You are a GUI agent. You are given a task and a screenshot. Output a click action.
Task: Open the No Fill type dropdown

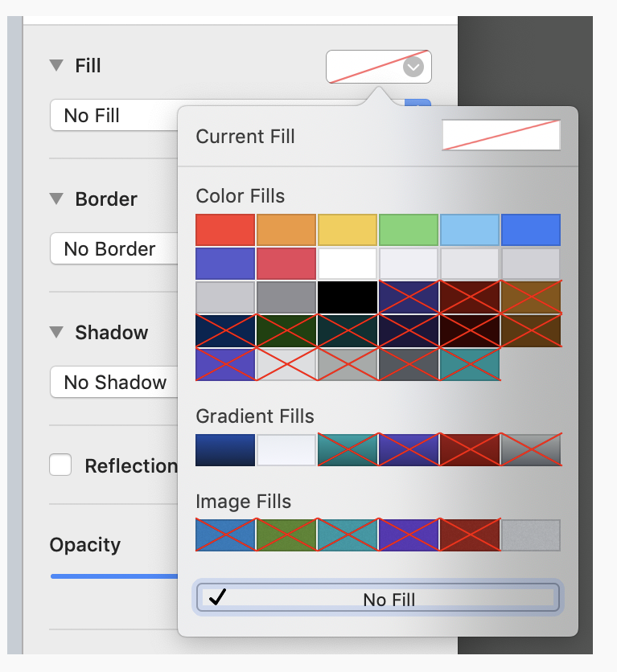pyautogui.click(x=113, y=116)
